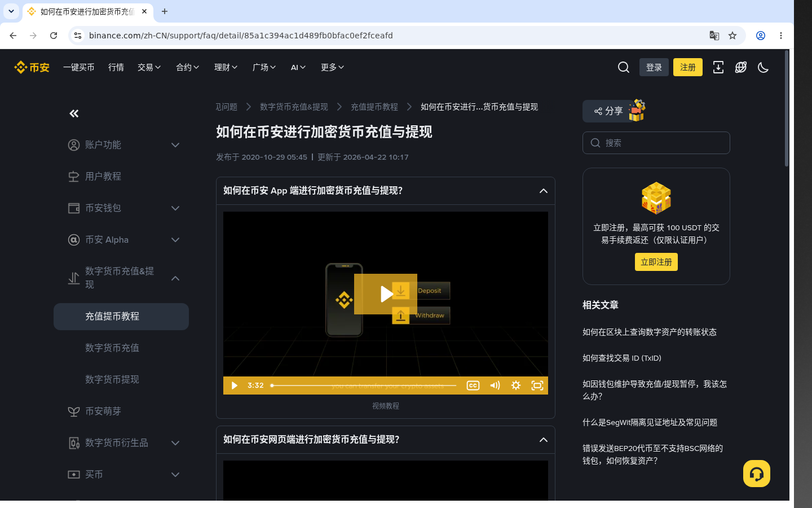Click the address bar URL
812x508 pixels.
[x=241, y=36]
